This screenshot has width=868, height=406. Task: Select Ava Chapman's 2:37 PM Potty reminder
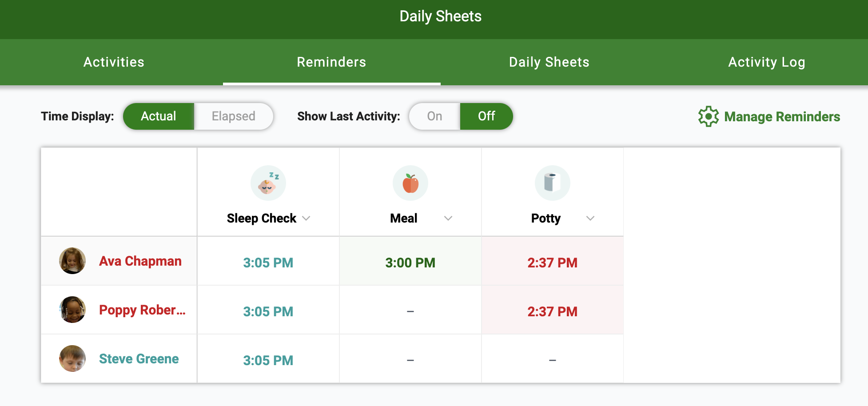click(x=553, y=263)
